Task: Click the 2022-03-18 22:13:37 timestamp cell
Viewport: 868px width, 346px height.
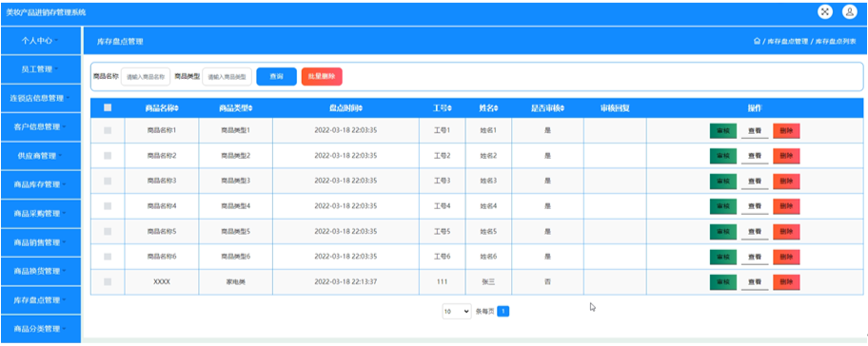Action: click(345, 282)
